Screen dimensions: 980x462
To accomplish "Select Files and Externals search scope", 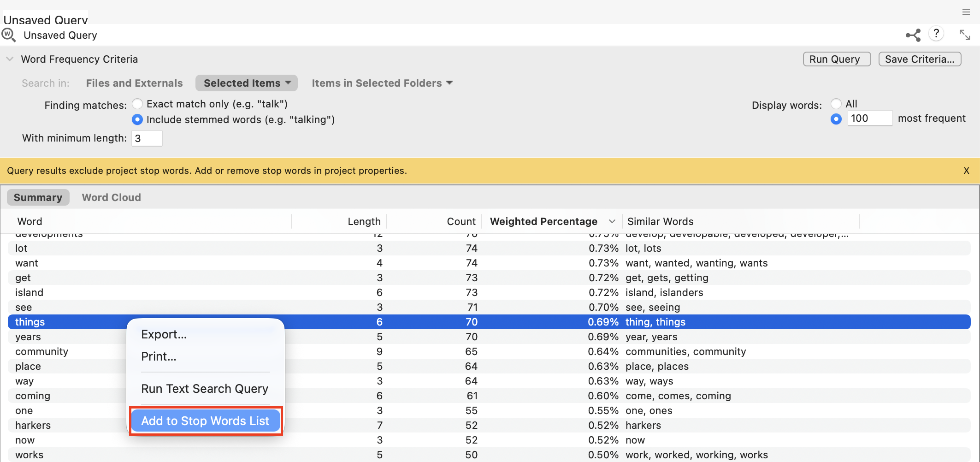I will (x=134, y=83).
